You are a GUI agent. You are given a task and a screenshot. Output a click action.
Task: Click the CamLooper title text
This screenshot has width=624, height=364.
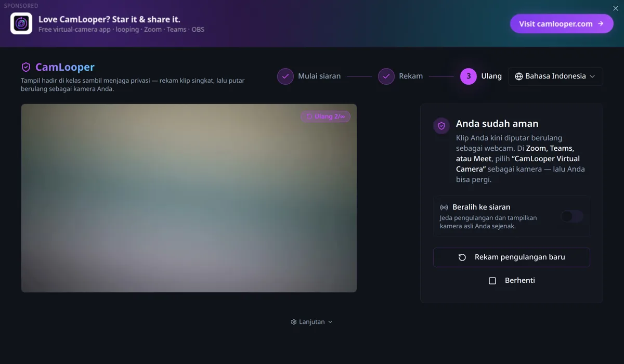65,67
